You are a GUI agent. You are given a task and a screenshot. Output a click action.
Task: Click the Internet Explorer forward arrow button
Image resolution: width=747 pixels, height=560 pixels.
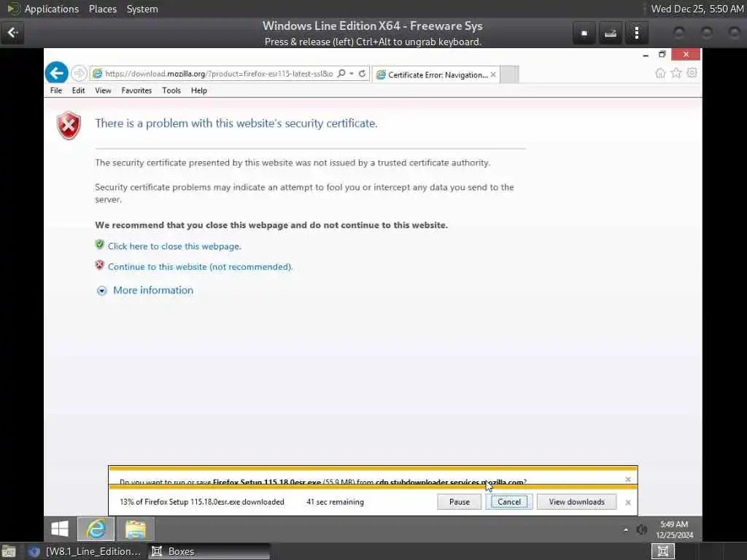(79, 74)
